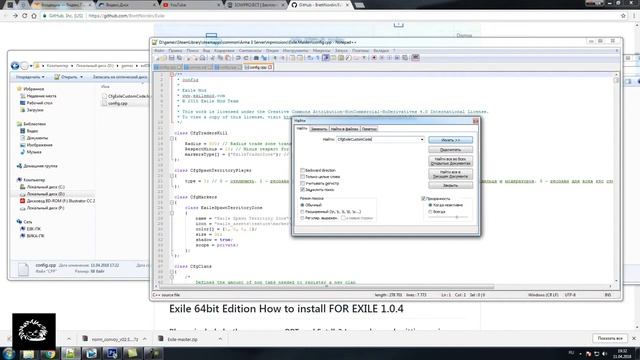The width and height of the screenshot is (640, 360).
Task: Select the Всегда transparency radio button
Action: pyautogui.click(x=430, y=212)
